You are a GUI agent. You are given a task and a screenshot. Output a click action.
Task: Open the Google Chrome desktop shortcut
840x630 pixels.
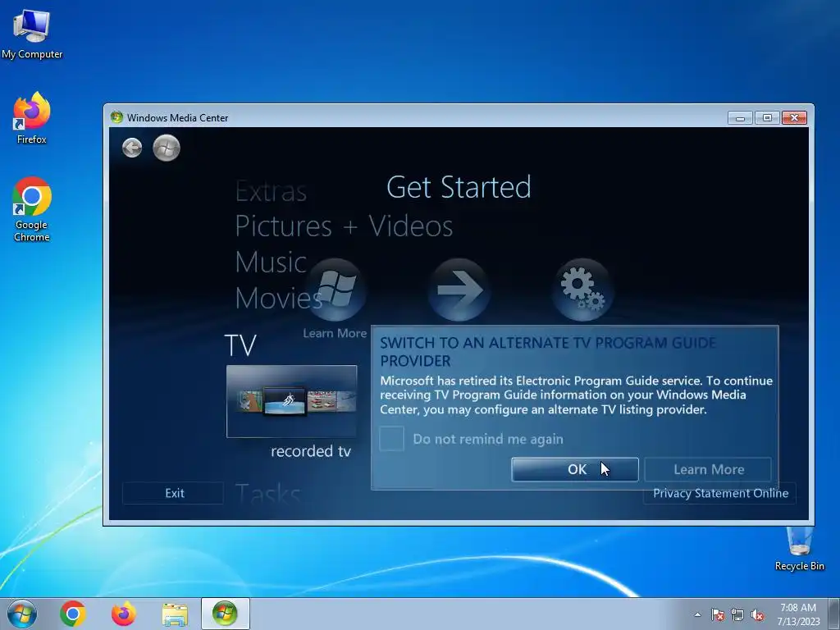[x=32, y=209]
